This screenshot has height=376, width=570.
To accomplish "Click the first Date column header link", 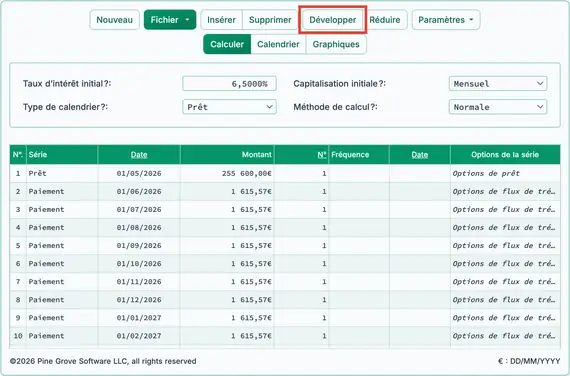I will click(139, 155).
